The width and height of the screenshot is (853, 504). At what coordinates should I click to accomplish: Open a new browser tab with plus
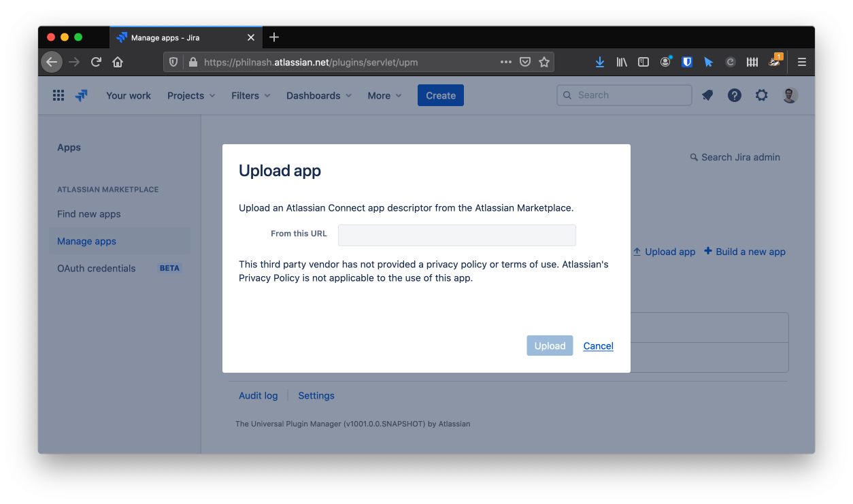[x=274, y=37]
